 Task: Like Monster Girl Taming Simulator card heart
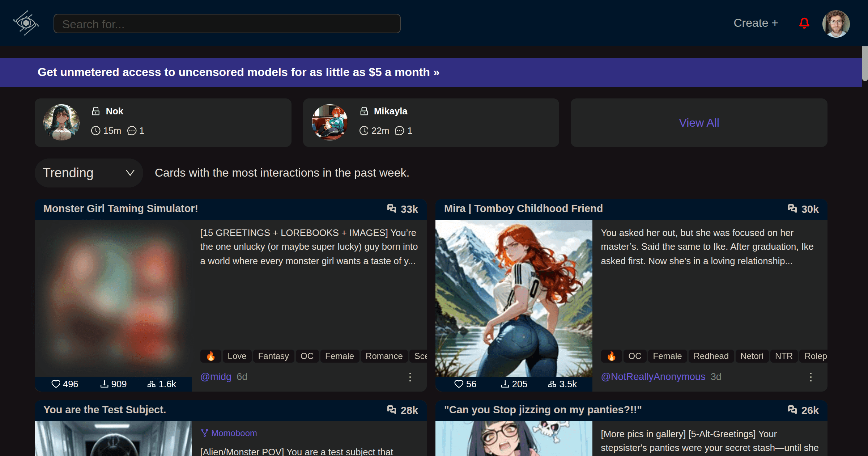click(x=56, y=384)
